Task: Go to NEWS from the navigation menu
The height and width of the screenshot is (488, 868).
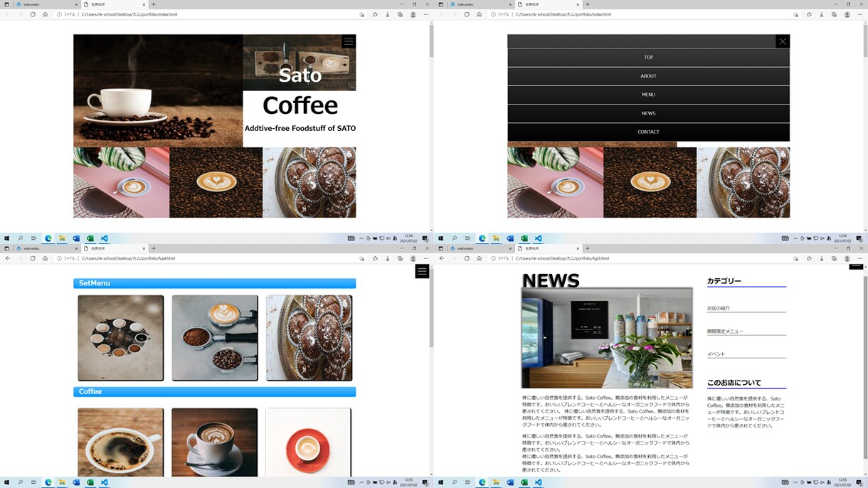Action: tap(648, 113)
